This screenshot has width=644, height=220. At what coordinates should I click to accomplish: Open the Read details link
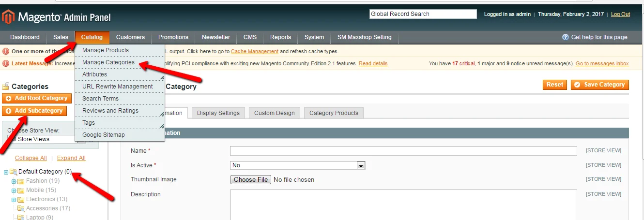click(373, 63)
